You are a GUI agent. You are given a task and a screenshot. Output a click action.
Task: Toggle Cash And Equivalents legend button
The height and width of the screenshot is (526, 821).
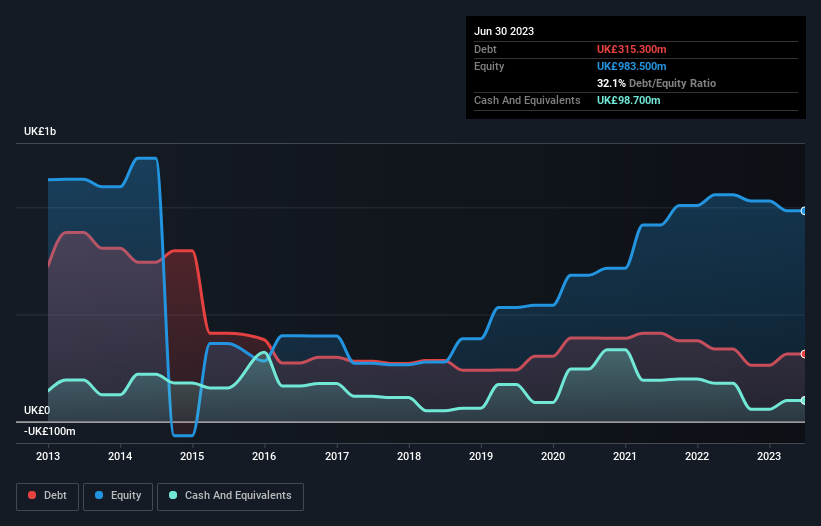230,496
